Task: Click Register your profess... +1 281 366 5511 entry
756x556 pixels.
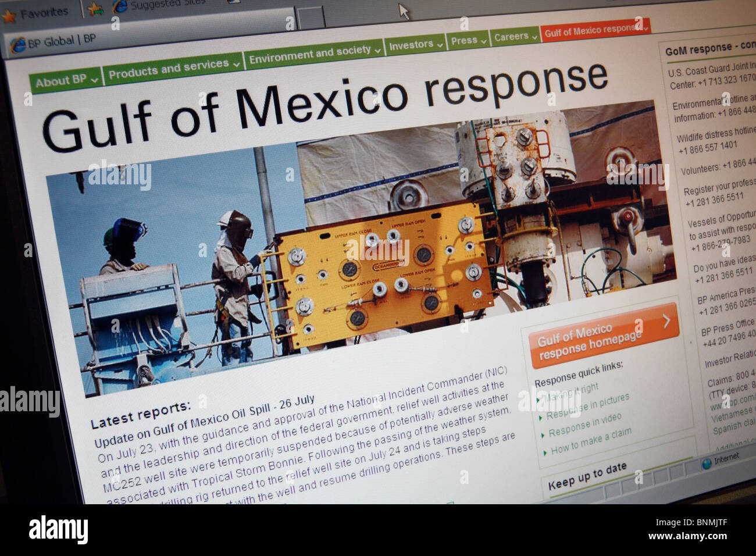Action: [x=720, y=193]
